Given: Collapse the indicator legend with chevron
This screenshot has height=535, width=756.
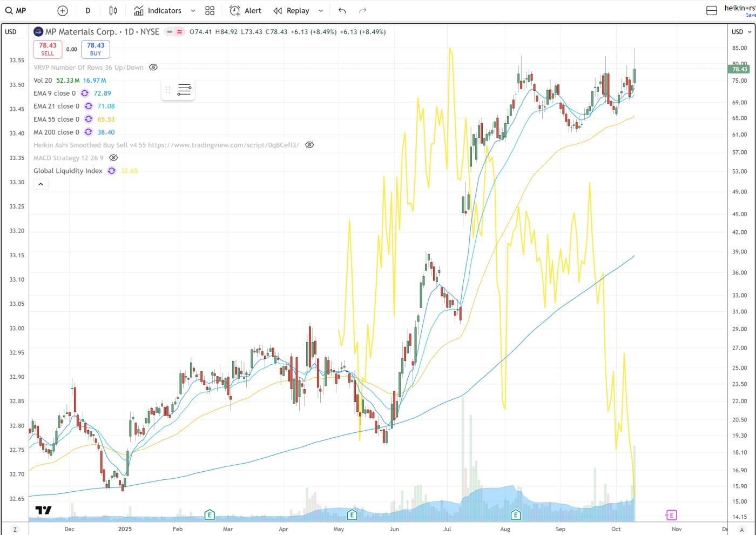Looking at the screenshot, I should [x=40, y=184].
